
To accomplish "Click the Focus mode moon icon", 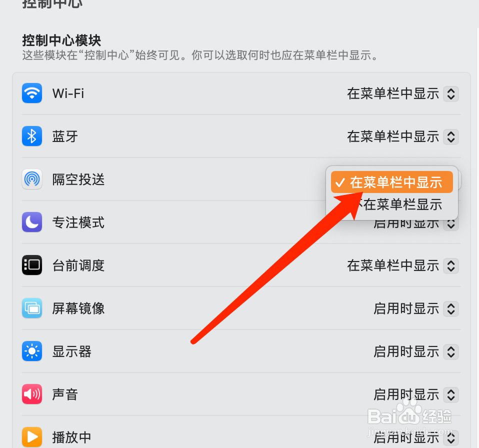I will pos(32,222).
